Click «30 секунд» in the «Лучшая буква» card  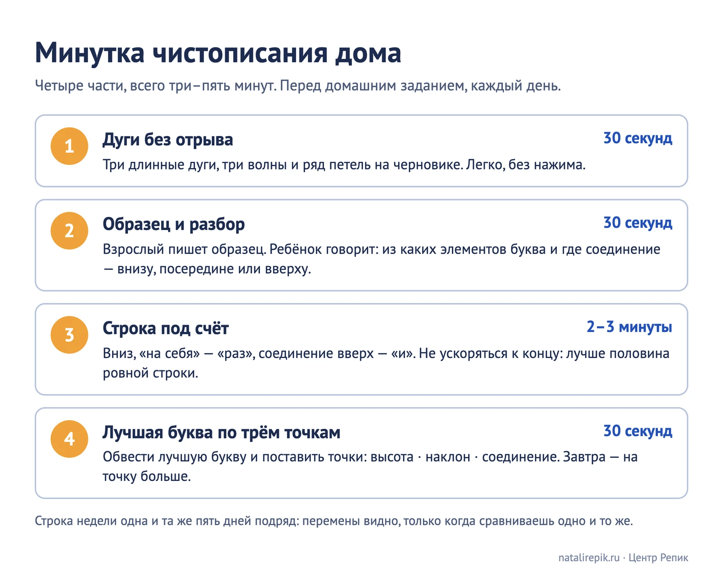point(638,431)
